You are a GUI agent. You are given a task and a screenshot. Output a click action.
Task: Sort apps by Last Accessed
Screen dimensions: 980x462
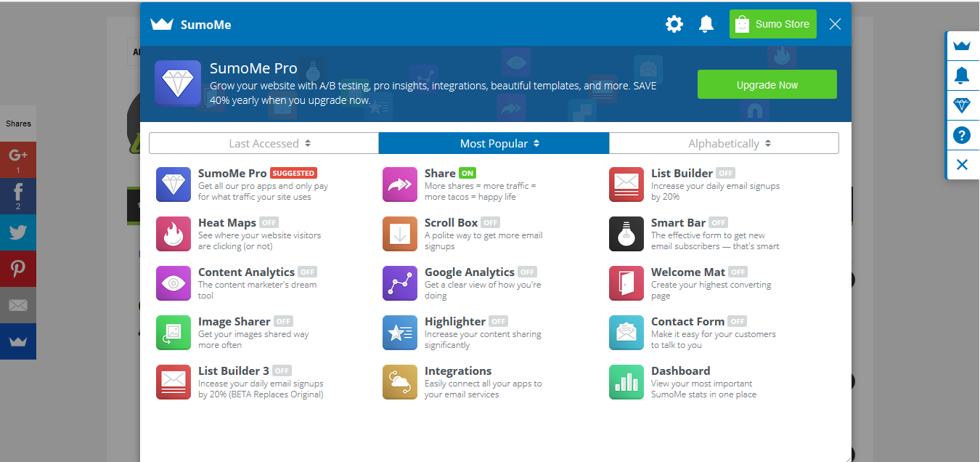[264, 143]
